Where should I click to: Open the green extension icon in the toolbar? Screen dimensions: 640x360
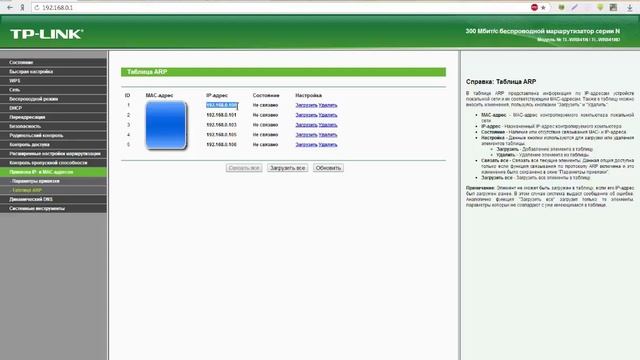[x=562, y=7]
